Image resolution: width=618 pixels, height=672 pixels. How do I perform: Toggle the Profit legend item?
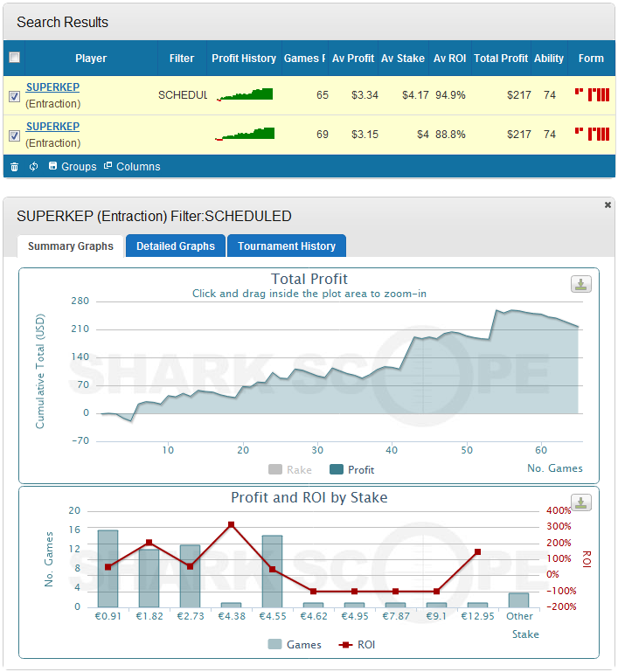coord(352,470)
